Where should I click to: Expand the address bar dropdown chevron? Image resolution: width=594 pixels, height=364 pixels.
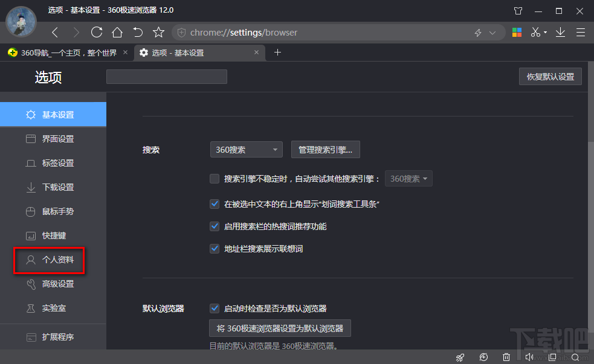pyautogui.click(x=492, y=33)
